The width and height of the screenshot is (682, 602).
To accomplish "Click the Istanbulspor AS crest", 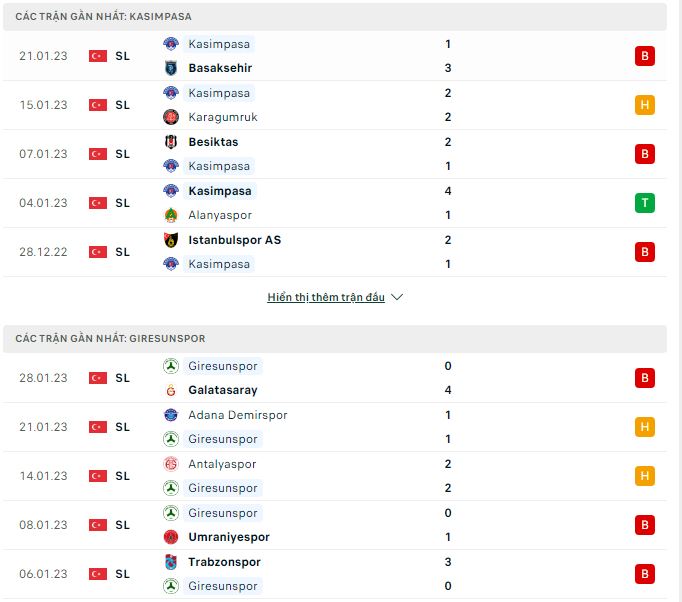I will [x=171, y=240].
